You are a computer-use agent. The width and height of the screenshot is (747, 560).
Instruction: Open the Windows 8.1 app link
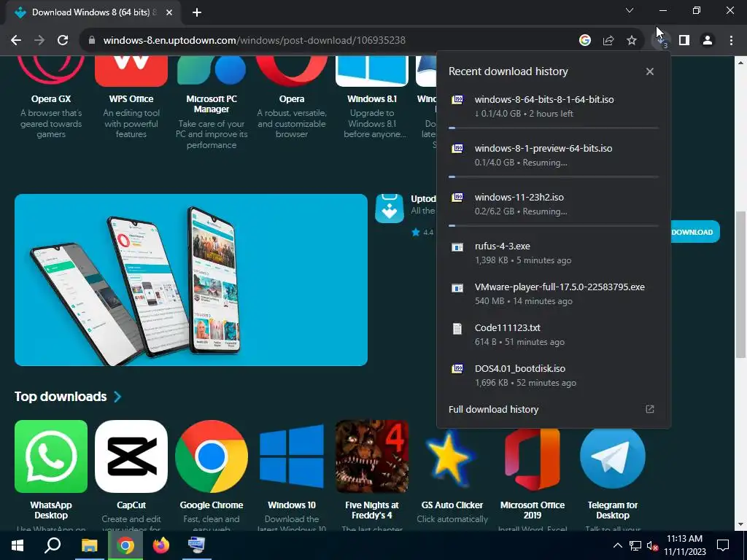coord(372,98)
